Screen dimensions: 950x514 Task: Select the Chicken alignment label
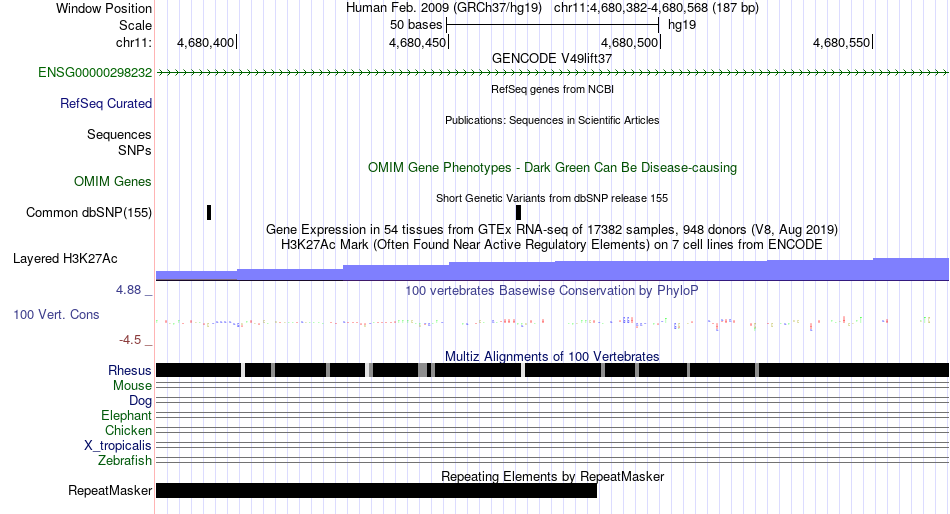128,430
